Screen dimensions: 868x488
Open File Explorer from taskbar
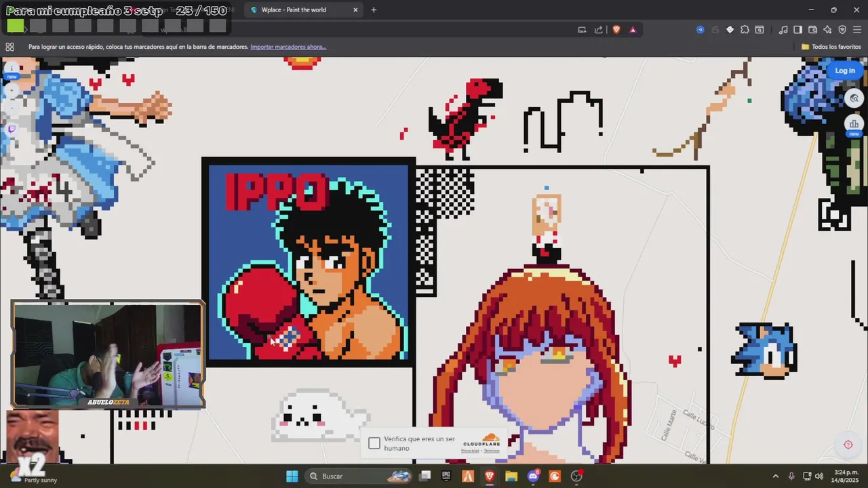point(511,476)
